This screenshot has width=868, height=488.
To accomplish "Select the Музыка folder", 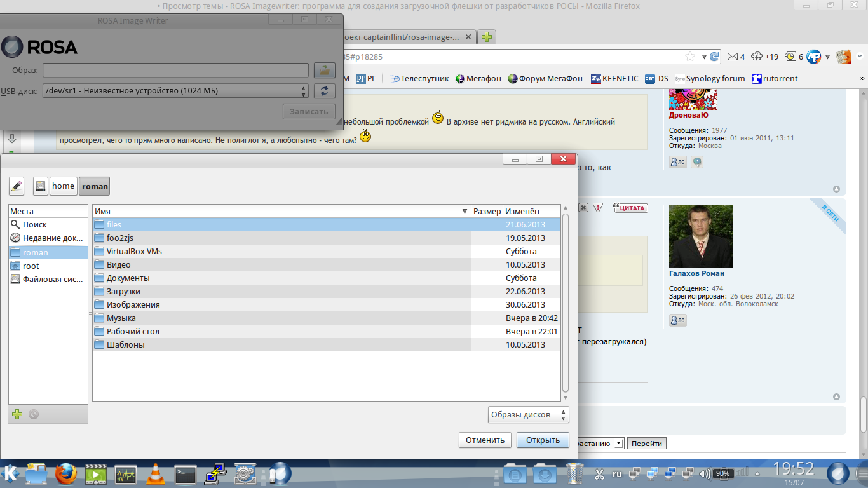I will (x=327, y=318).
